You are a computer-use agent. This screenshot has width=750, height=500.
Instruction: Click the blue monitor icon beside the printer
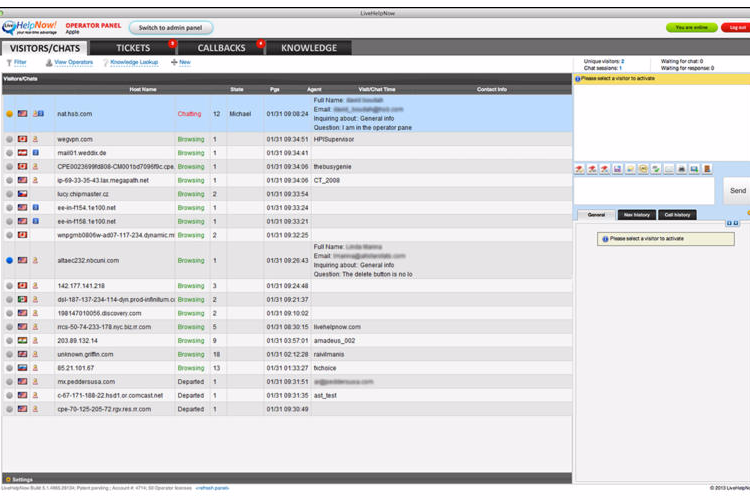694,169
